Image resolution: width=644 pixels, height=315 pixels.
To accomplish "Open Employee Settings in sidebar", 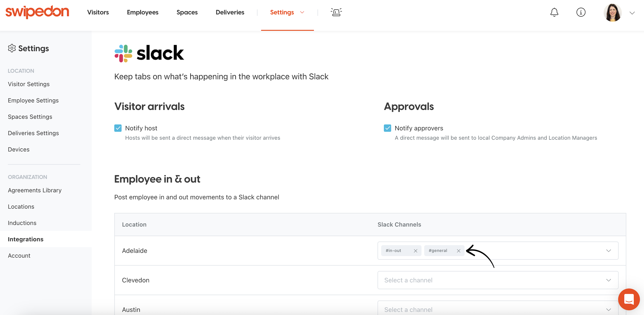I will 33,100.
